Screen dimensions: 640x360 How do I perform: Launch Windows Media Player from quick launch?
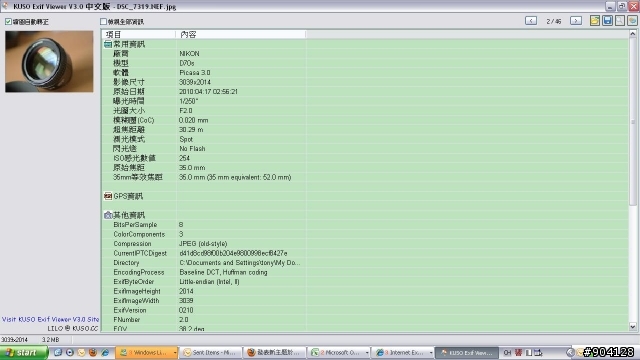point(70,352)
